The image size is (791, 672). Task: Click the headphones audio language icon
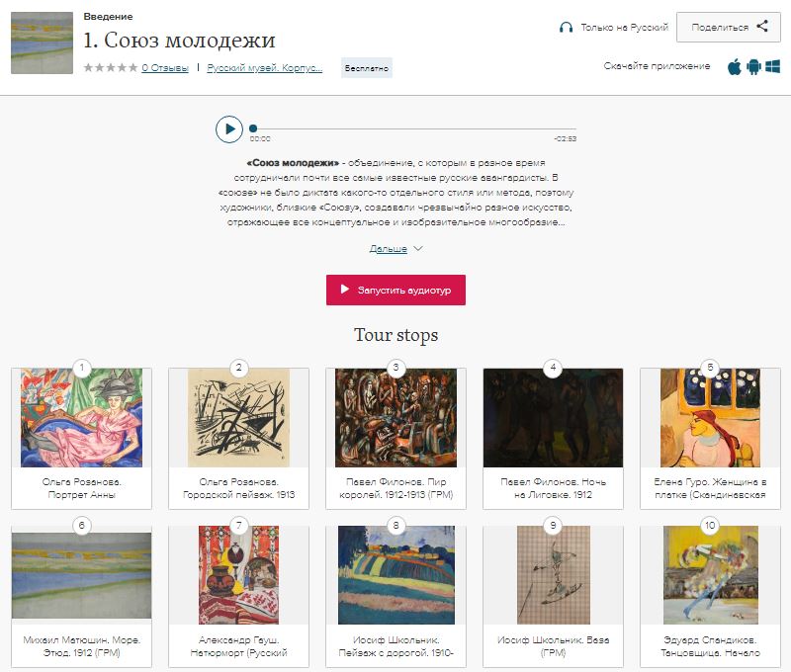pos(566,28)
